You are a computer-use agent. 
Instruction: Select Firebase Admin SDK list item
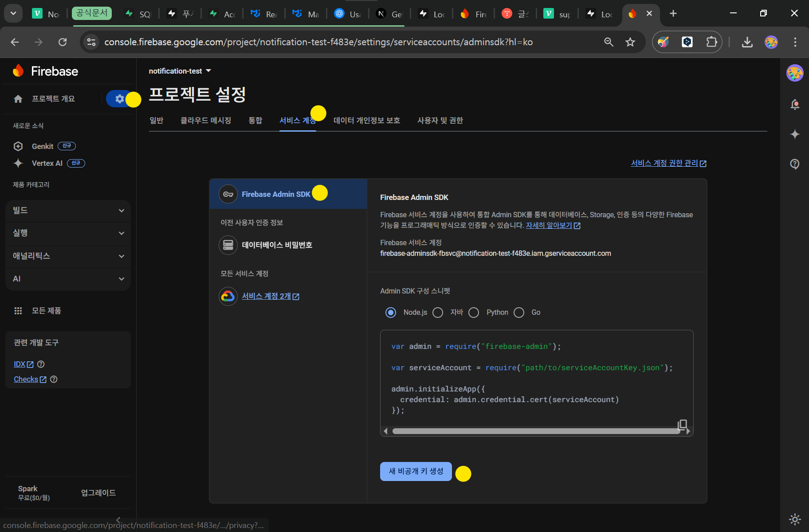tap(288, 194)
